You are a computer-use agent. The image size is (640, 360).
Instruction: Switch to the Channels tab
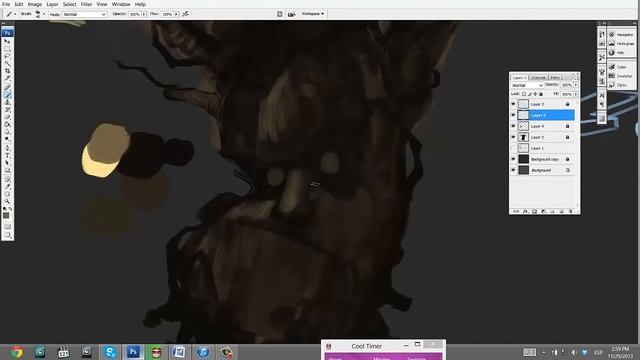click(538, 78)
